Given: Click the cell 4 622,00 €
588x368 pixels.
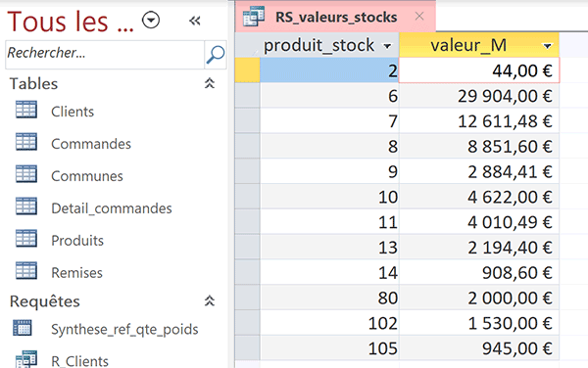Looking at the screenshot, I should point(479,197).
